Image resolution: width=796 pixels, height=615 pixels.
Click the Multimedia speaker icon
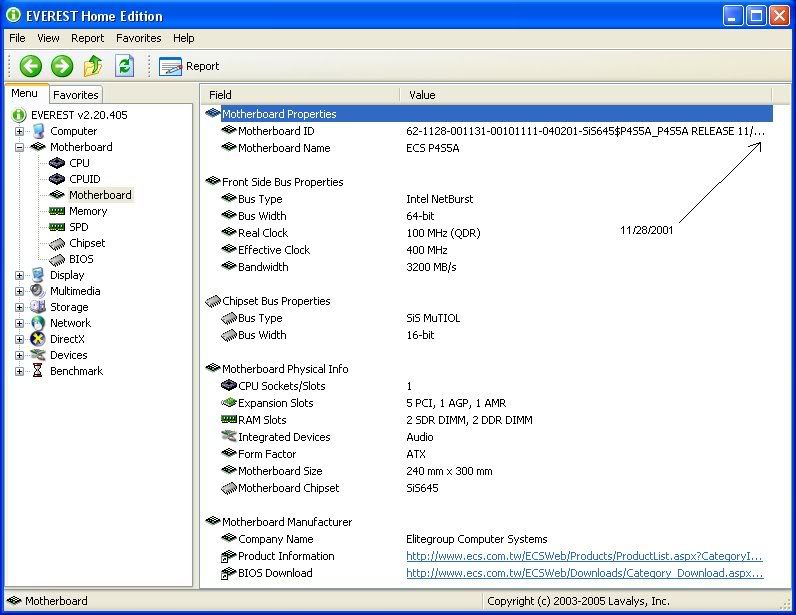pos(38,291)
